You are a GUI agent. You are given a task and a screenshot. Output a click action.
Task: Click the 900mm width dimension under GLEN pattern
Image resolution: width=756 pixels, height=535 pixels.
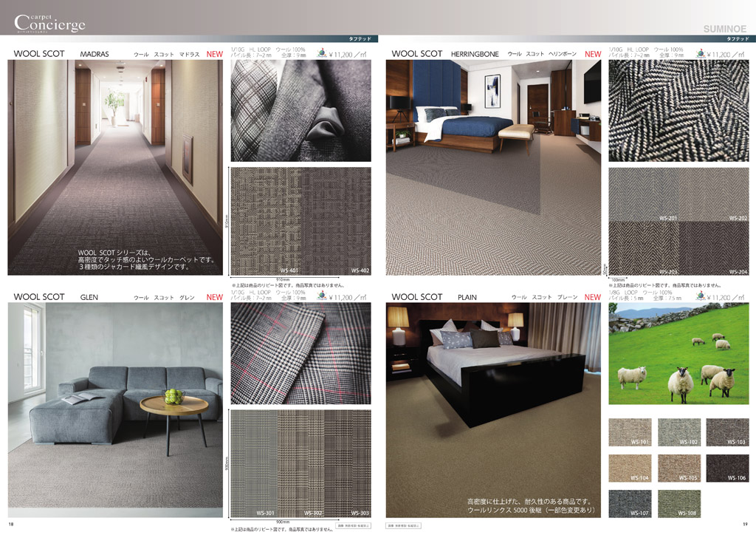283,522
